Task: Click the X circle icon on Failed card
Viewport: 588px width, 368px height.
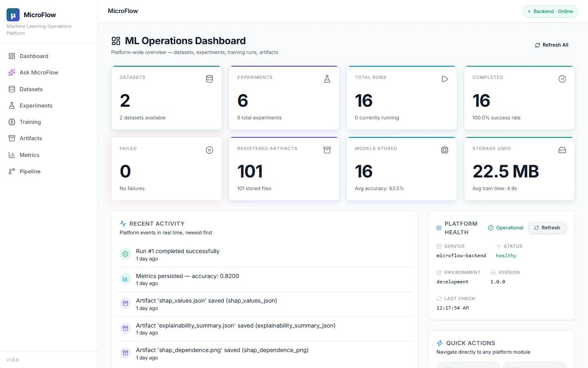Action: 209,150
